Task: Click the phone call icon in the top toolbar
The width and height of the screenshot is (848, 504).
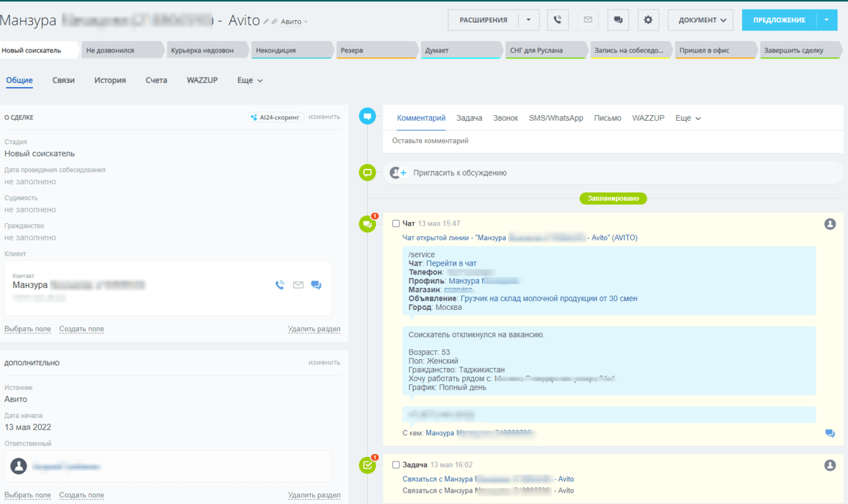Action: tap(558, 20)
